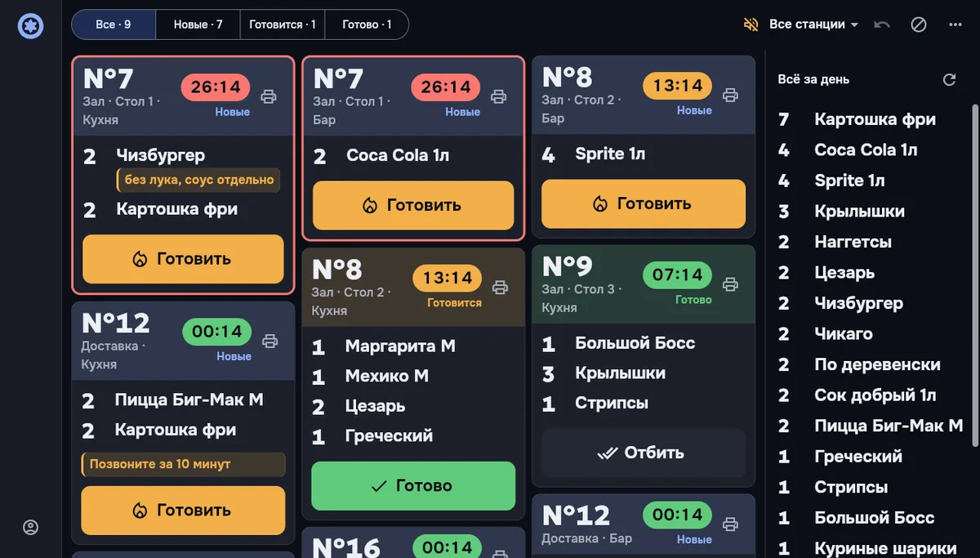The image size is (980, 558).
Task: Print order №7 Кухня ticket
Action: click(269, 96)
